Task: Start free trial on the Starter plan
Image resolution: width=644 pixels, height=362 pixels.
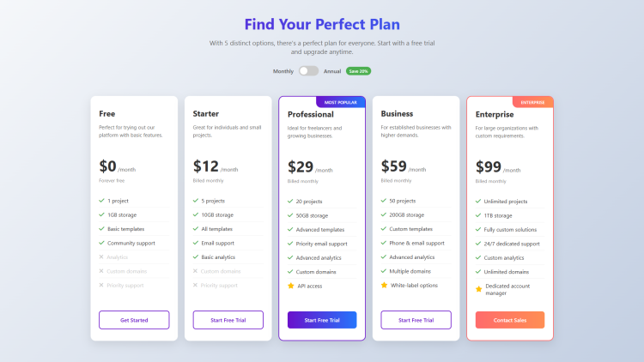Action: click(x=228, y=320)
